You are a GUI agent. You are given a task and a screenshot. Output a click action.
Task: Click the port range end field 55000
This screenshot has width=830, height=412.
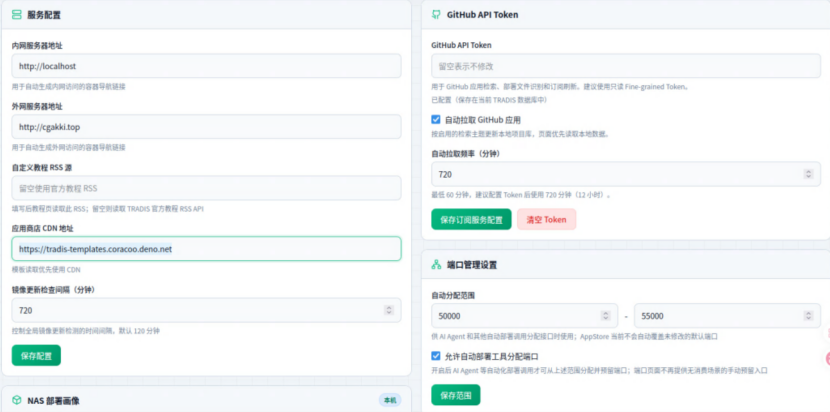coord(727,316)
